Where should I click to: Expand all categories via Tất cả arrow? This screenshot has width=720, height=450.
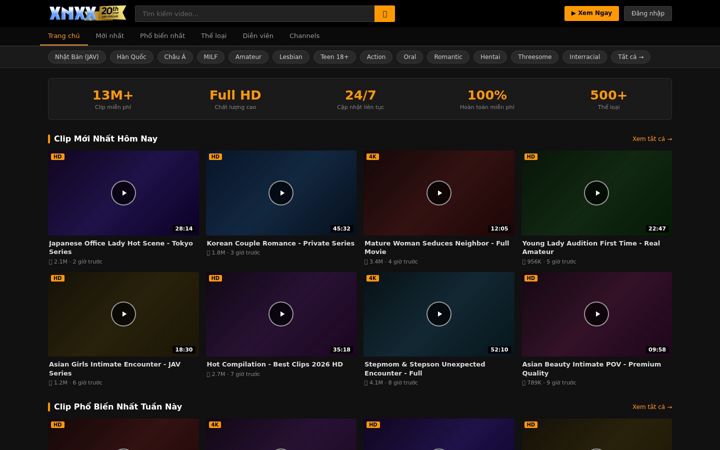point(630,57)
